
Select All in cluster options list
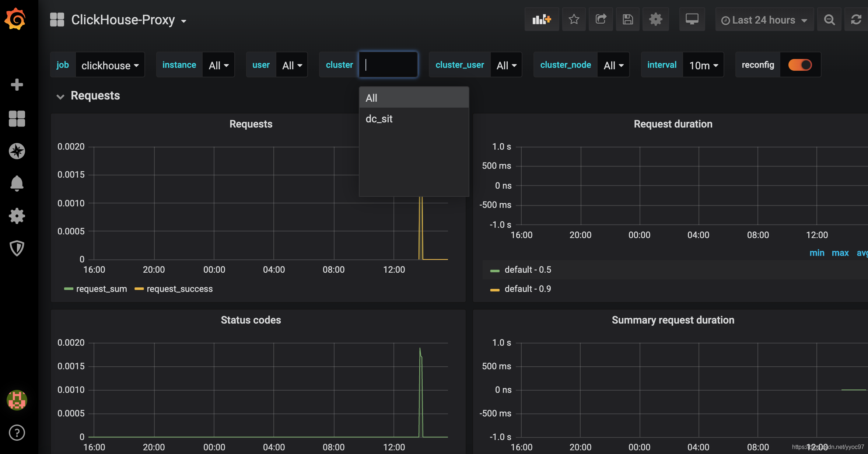(x=414, y=98)
